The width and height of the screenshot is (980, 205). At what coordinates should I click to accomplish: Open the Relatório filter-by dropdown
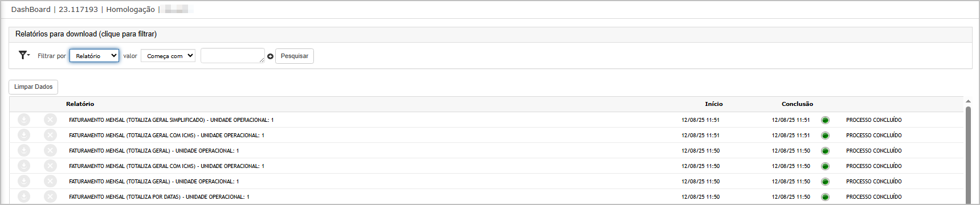coord(95,56)
